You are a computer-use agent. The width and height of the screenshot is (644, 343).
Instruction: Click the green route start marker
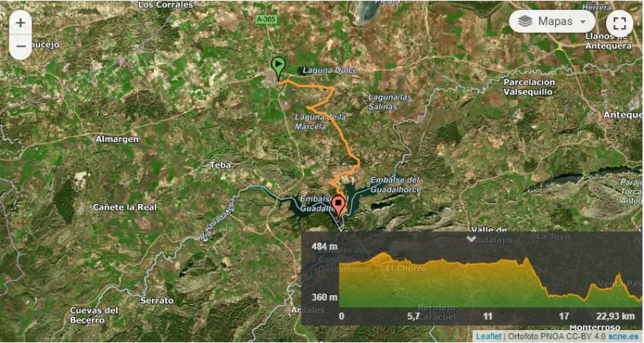(x=278, y=68)
